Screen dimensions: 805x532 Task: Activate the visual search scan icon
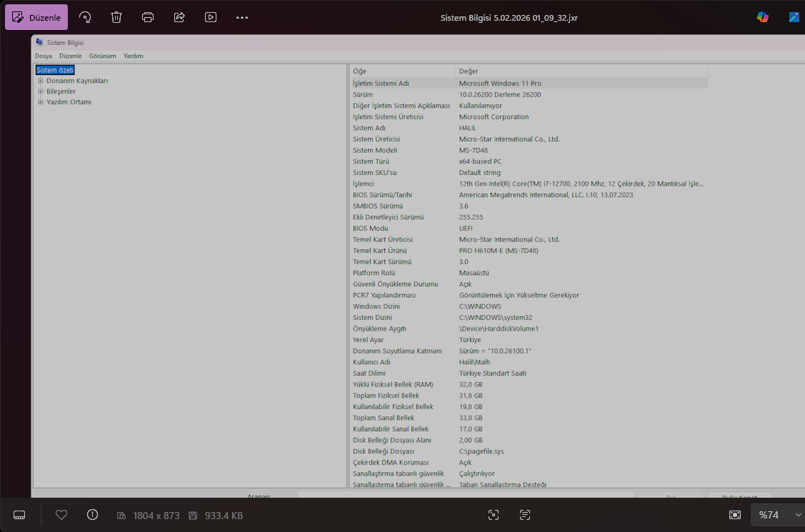click(494, 515)
